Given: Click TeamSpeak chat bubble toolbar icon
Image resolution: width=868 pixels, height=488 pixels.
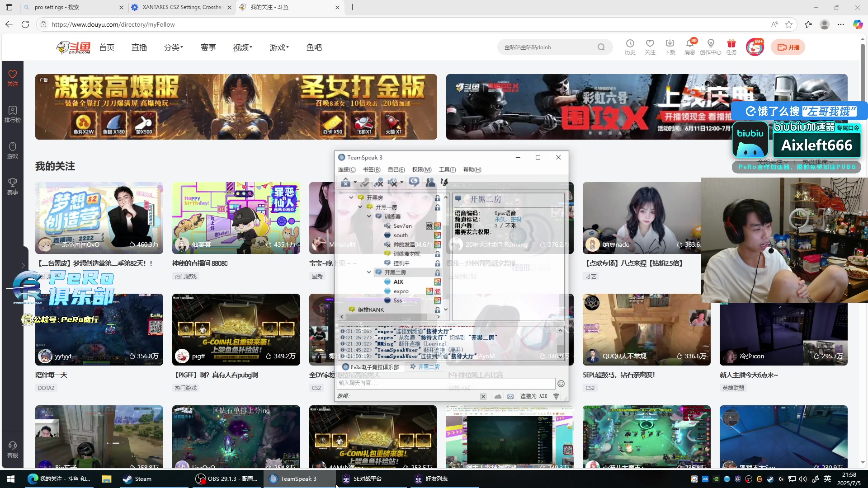Looking at the screenshot, I should (x=414, y=182).
